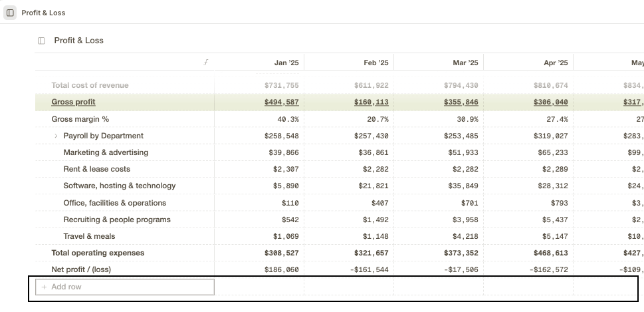Viewport: 644px width, 312px height.
Task: Click Travel Jan cell $1,069
Action: [286, 236]
